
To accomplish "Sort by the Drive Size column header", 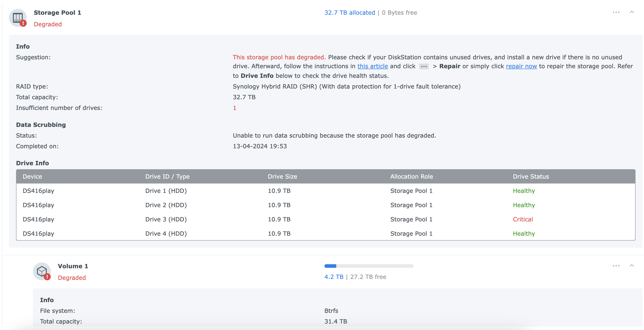I will [282, 177].
